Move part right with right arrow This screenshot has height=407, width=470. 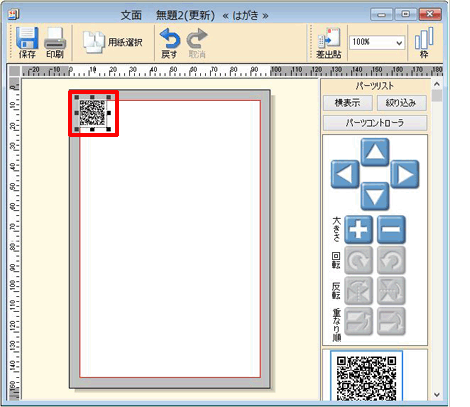[405, 174]
